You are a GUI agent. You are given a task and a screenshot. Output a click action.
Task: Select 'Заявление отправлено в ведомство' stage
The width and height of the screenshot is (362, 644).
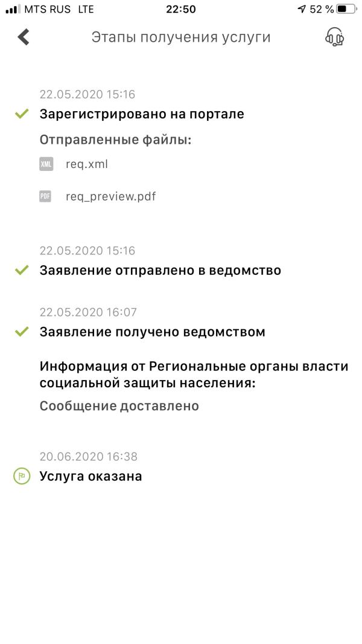160,270
